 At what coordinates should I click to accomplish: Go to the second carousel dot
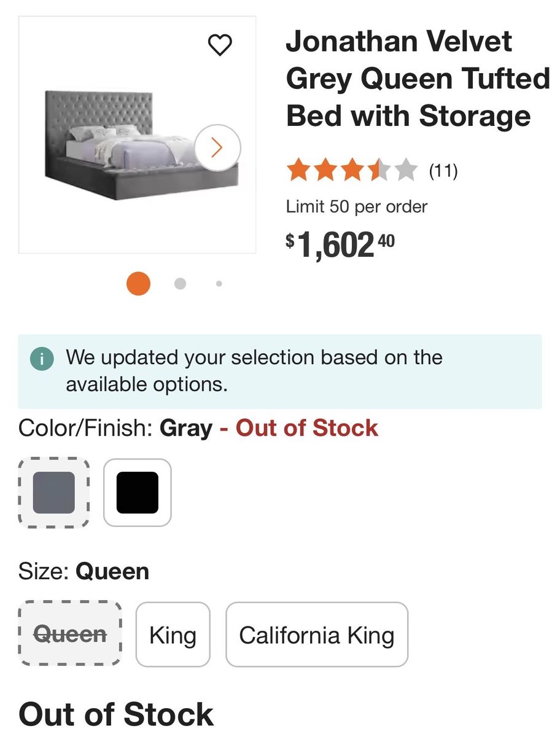point(180,283)
